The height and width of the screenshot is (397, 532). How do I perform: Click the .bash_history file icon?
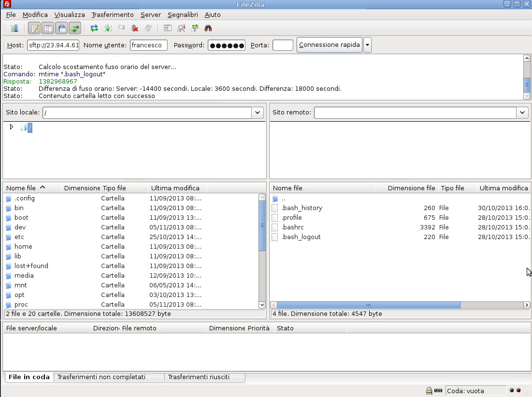(275, 208)
